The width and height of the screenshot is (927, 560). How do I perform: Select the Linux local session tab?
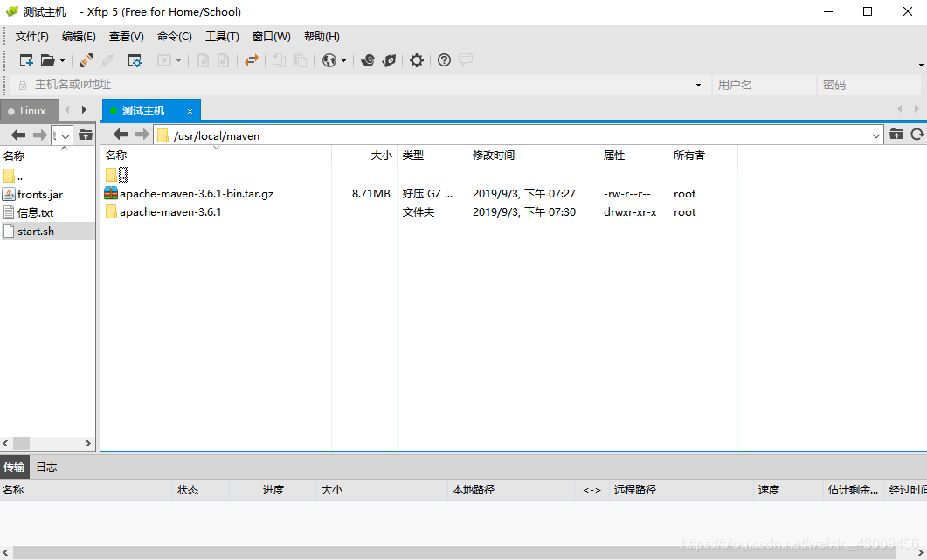coord(29,110)
